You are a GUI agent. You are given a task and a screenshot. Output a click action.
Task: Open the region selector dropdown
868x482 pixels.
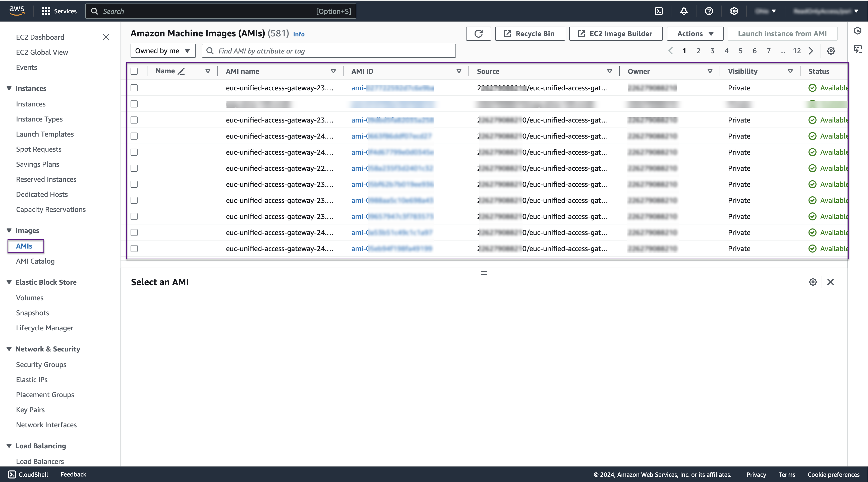[766, 11]
